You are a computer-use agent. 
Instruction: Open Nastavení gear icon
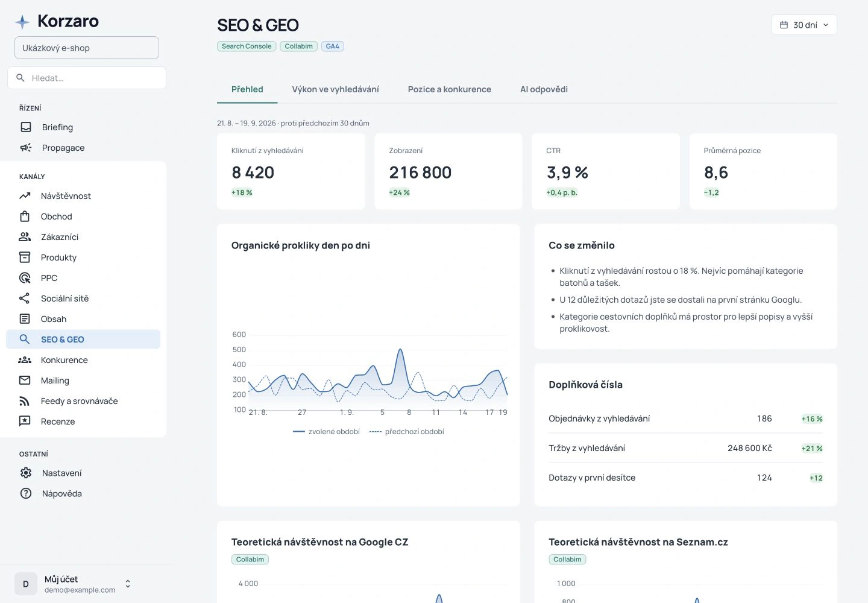[x=26, y=473]
